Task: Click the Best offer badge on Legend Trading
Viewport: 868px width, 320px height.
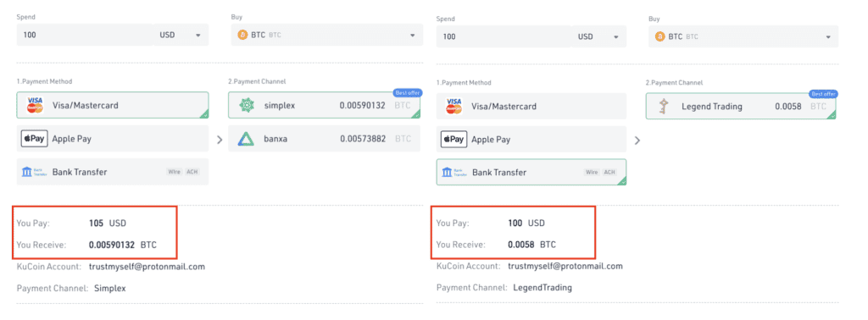Action: [x=823, y=94]
